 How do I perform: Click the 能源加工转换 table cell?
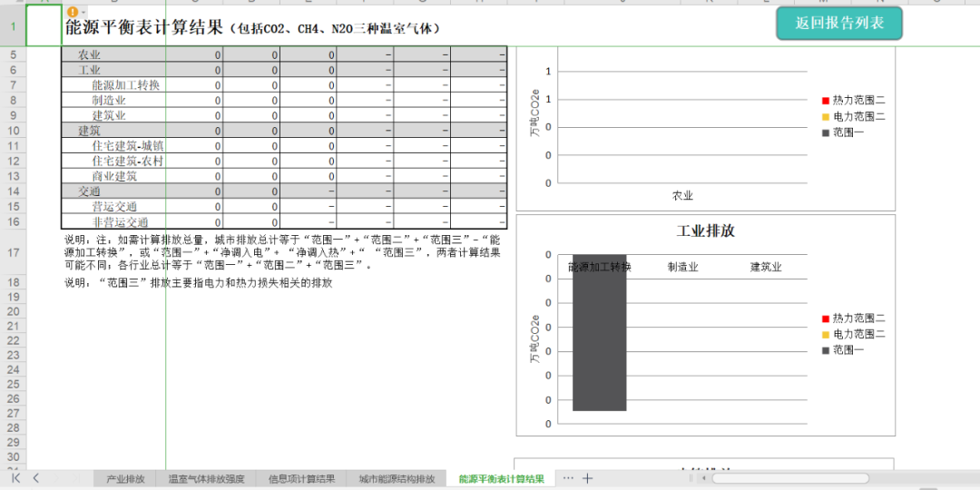pos(113,85)
